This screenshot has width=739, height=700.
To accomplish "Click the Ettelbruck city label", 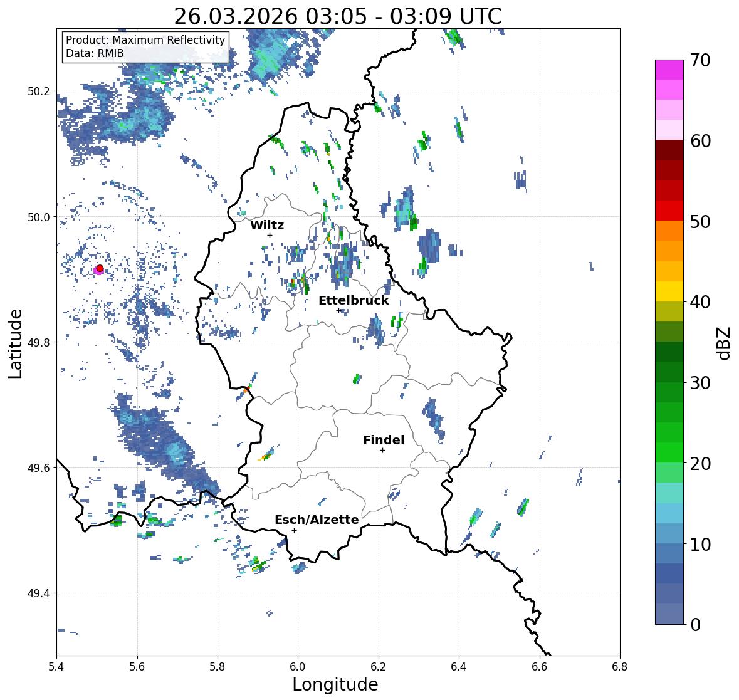I will (x=354, y=301).
